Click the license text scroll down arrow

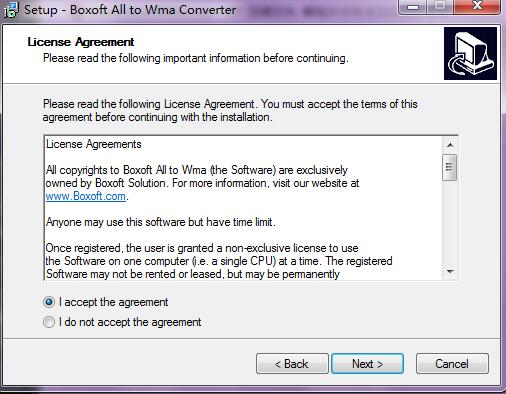[x=450, y=272]
